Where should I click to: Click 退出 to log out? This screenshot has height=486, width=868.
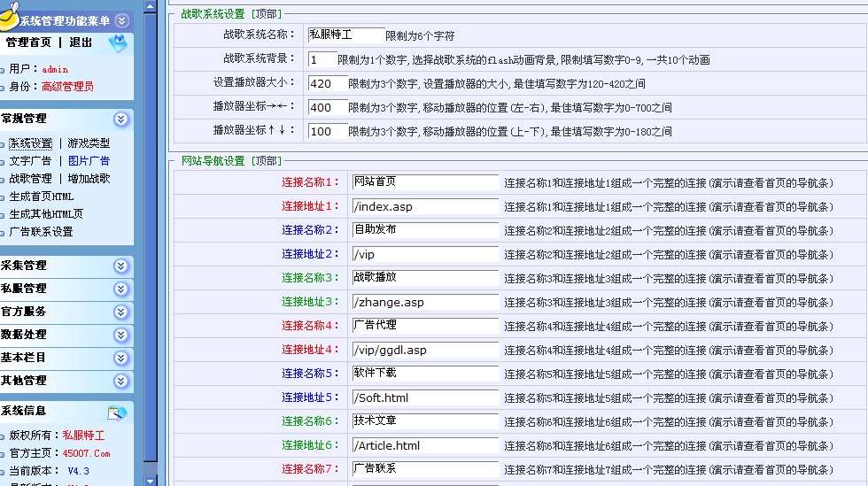click(x=81, y=42)
